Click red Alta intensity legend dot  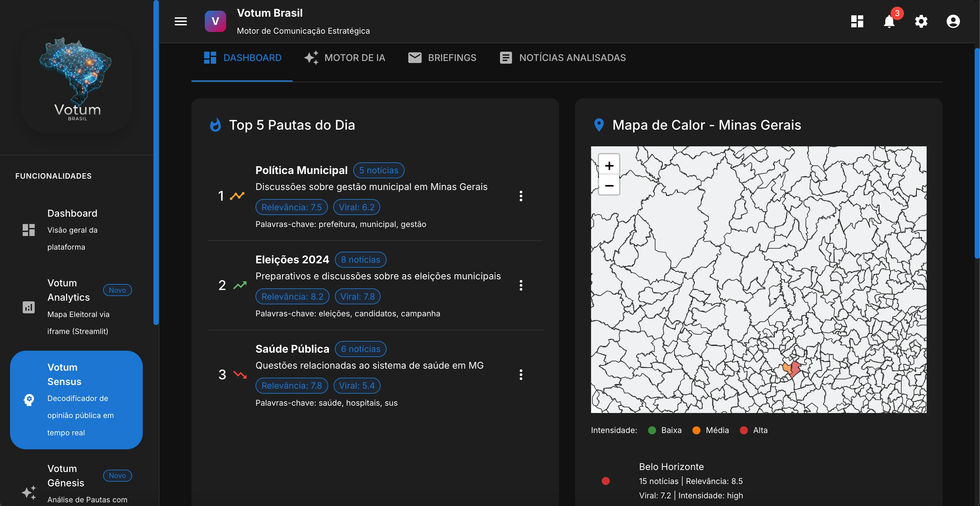744,430
